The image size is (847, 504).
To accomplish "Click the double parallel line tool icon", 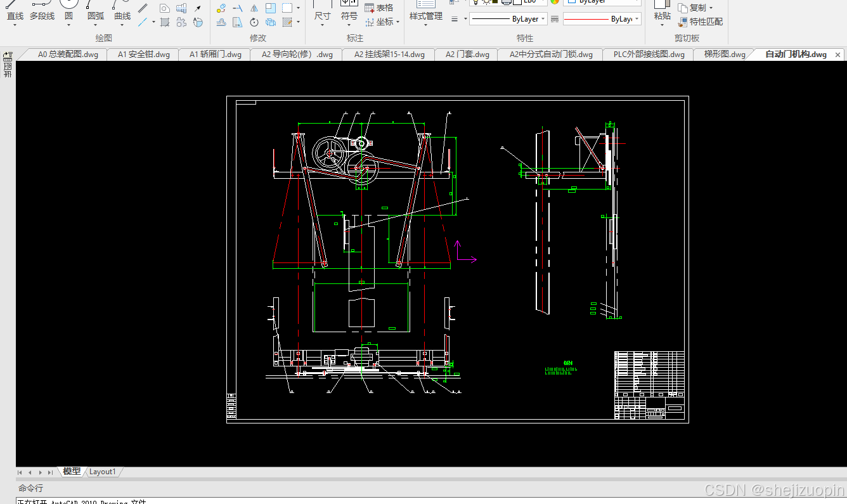I will pyautogui.click(x=143, y=8).
